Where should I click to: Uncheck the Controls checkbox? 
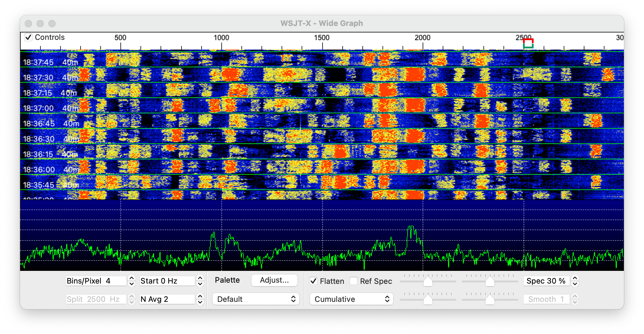pyautogui.click(x=28, y=37)
